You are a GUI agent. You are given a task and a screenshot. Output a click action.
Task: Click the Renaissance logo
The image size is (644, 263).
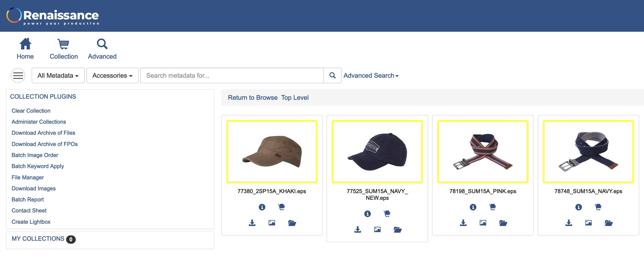coord(53,16)
